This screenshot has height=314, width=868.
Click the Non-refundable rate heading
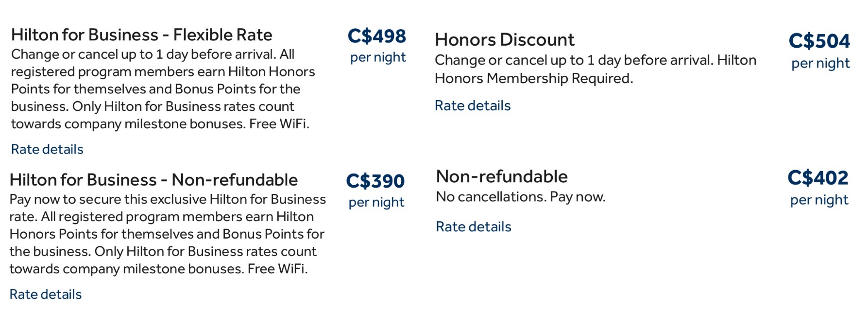coord(502,176)
